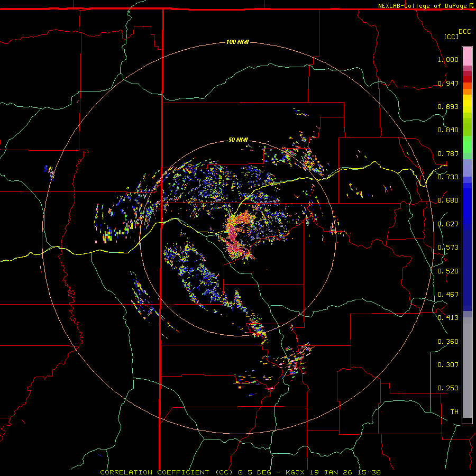Image resolution: width=476 pixels, height=476 pixels.
Task: Click the 0.893 scale value
Action: tap(448, 106)
